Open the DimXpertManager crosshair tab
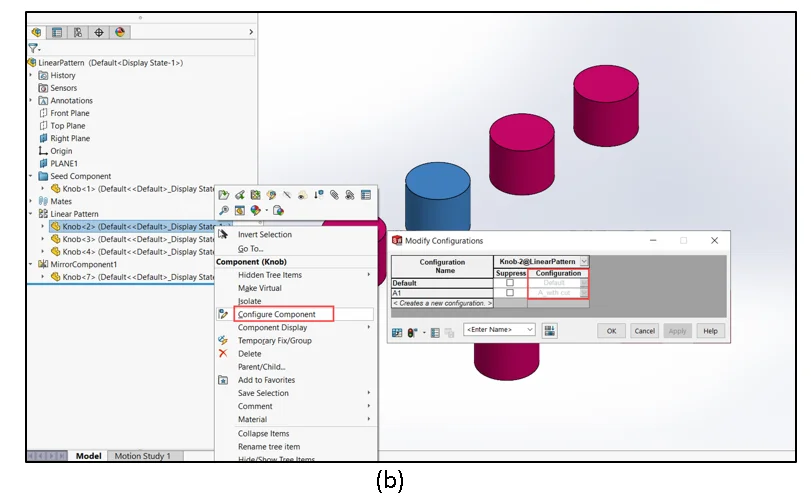This screenshot has width=811, height=501. [x=99, y=32]
